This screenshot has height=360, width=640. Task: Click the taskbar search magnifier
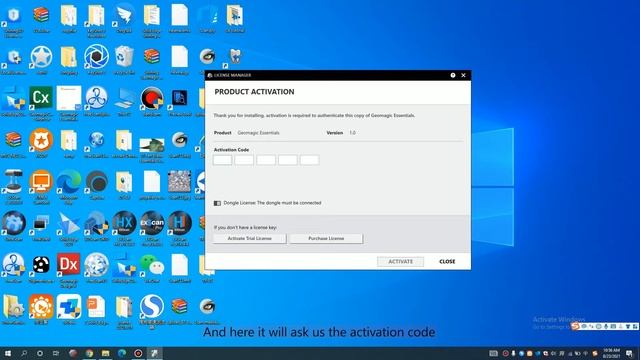[24, 353]
